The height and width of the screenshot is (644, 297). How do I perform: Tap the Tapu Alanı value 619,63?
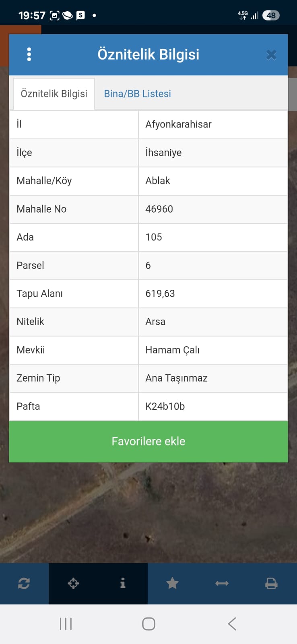coord(160,293)
